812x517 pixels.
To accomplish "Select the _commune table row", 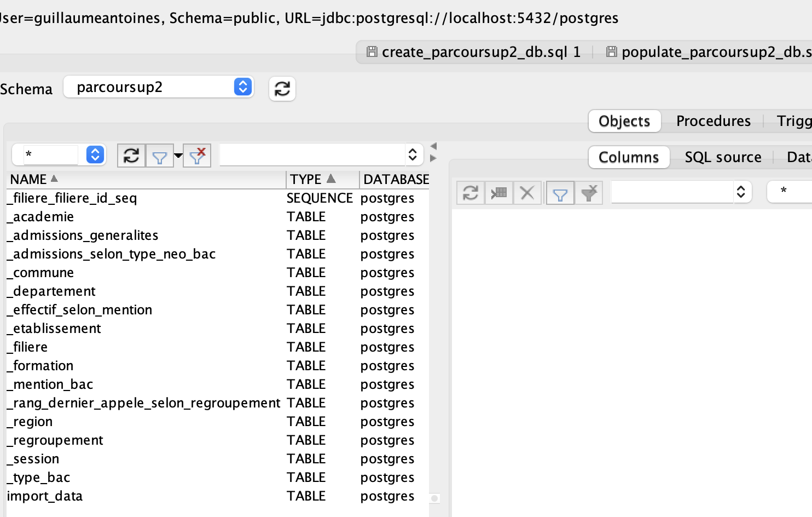I will pyautogui.click(x=218, y=273).
